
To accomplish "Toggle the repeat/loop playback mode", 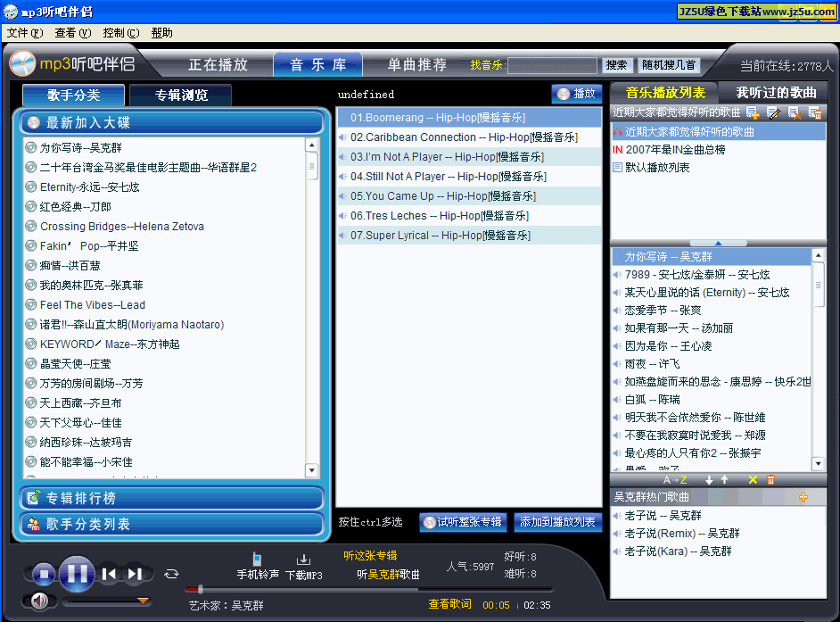I will coord(171,575).
